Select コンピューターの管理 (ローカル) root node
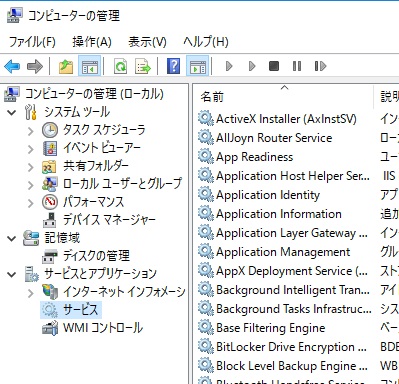The width and height of the screenshot is (399, 384). click(95, 94)
